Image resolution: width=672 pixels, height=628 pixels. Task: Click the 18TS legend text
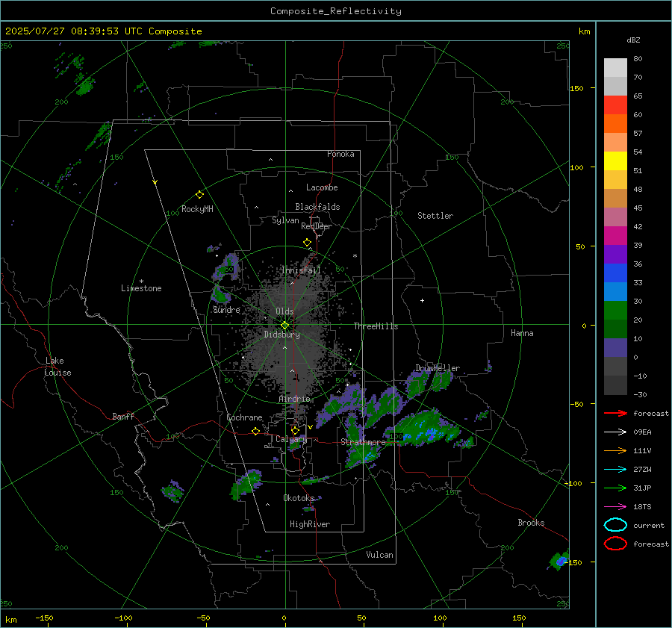pos(642,507)
